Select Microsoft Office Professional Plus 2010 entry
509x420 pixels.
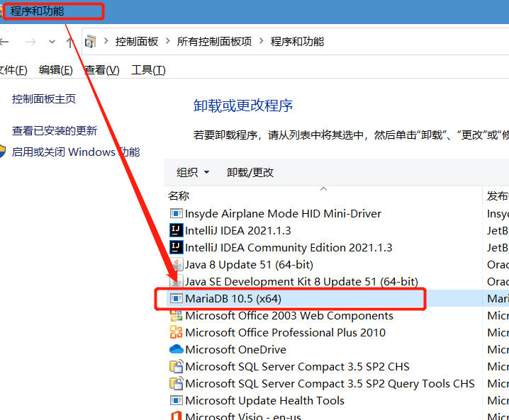pyautogui.click(x=286, y=332)
